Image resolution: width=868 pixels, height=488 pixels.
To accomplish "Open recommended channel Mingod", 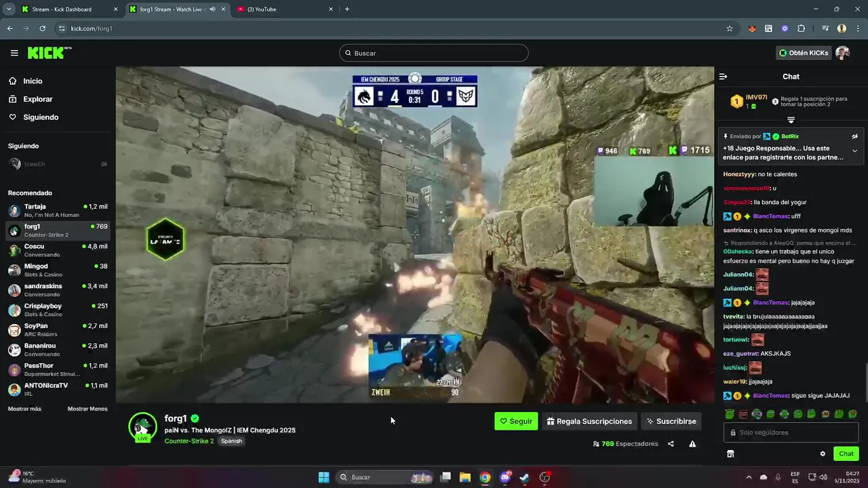I will [x=58, y=270].
